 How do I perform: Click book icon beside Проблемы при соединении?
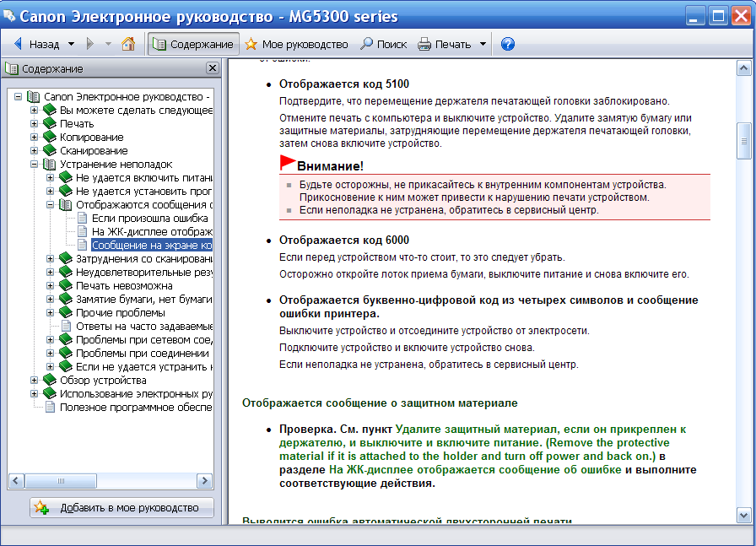pyautogui.click(x=66, y=353)
